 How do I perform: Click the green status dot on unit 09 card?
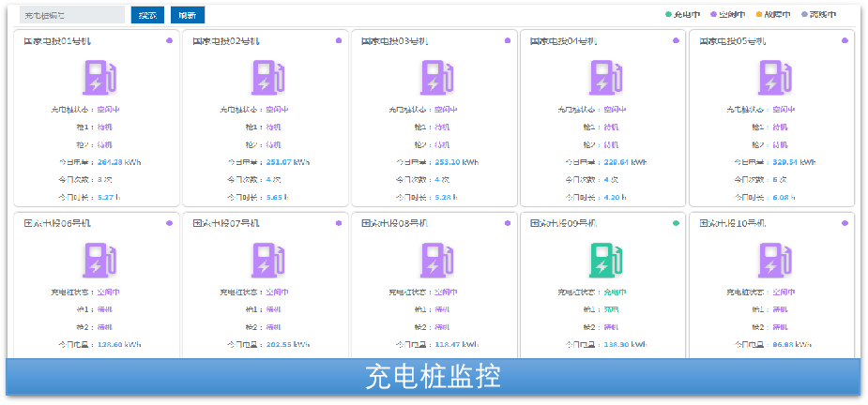coord(676,223)
